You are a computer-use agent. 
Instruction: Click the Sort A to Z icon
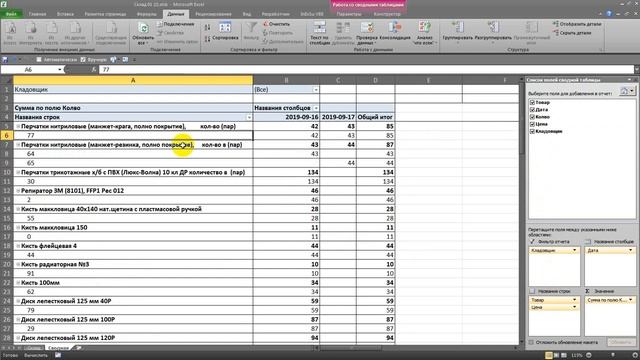(x=207, y=27)
